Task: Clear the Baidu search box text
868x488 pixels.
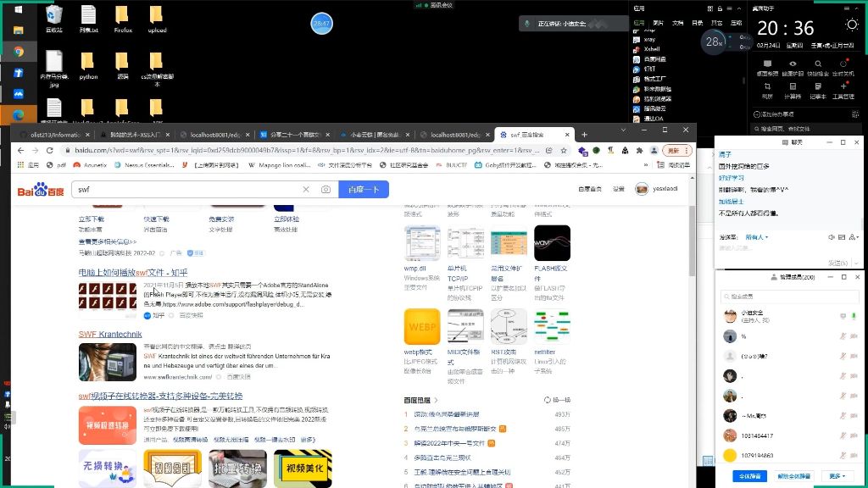Action: coord(306,189)
